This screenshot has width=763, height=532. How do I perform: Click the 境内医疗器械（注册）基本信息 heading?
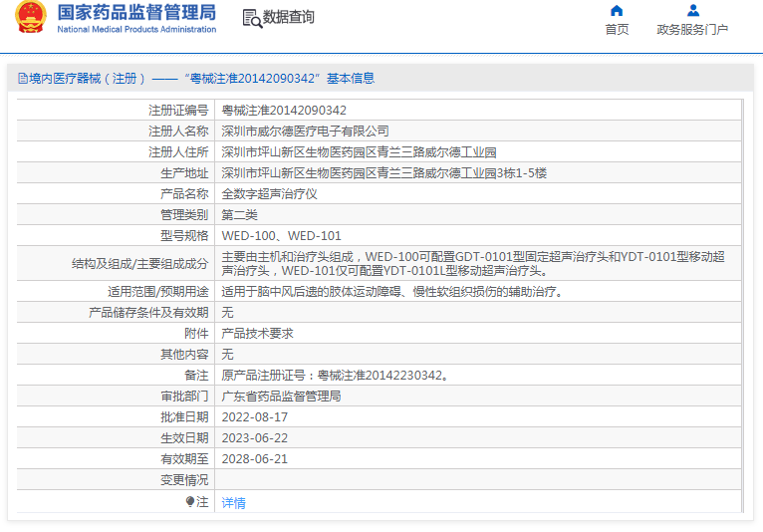pyautogui.click(x=202, y=79)
